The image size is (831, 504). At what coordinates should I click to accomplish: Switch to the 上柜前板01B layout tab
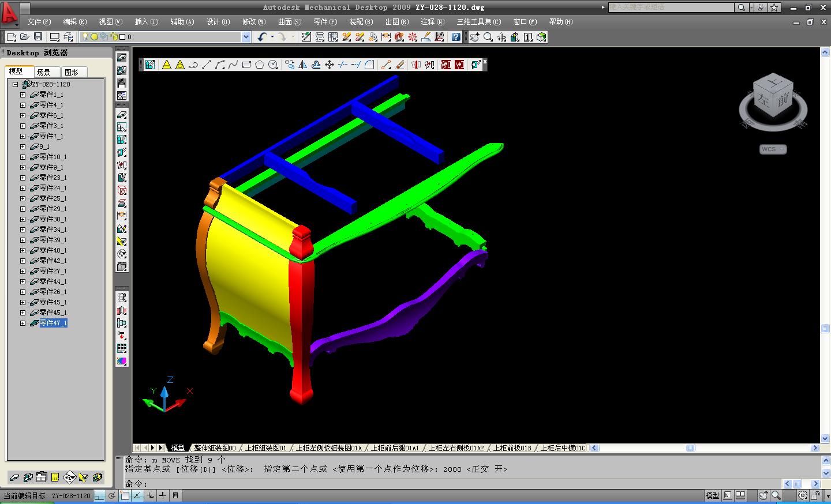[512, 448]
